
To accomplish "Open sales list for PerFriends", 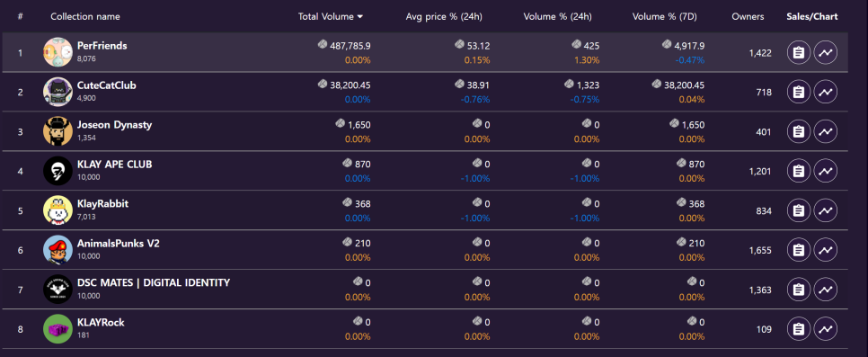I will click(x=798, y=53).
